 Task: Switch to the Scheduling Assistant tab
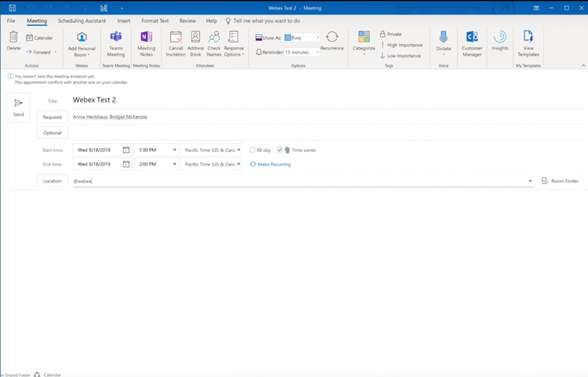point(82,21)
